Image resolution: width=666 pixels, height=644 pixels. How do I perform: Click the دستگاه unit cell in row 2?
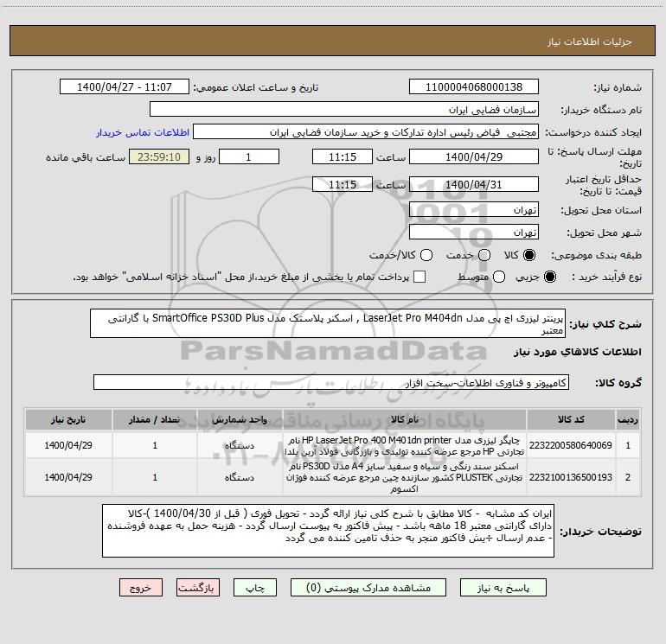240,477
